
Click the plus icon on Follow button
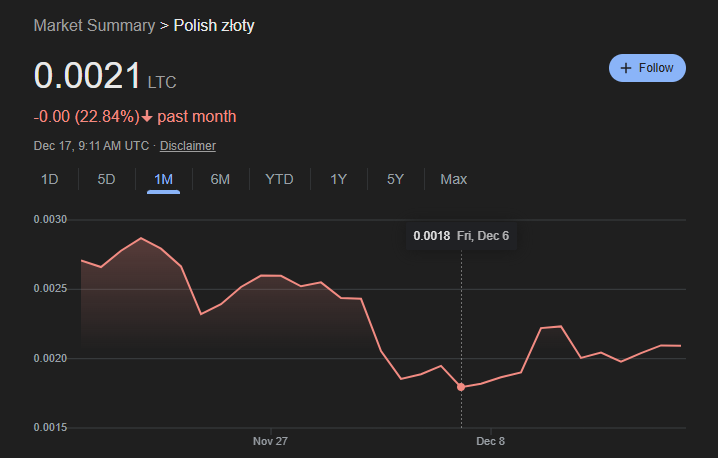pyautogui.click(x=626, y=68)
